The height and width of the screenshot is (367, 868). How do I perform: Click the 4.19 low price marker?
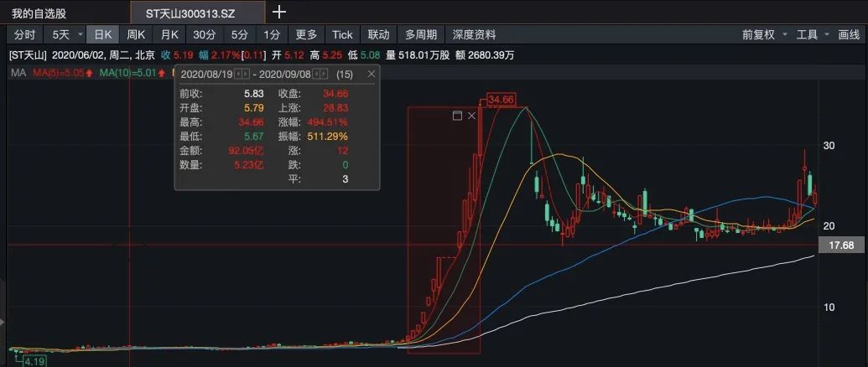34,362
